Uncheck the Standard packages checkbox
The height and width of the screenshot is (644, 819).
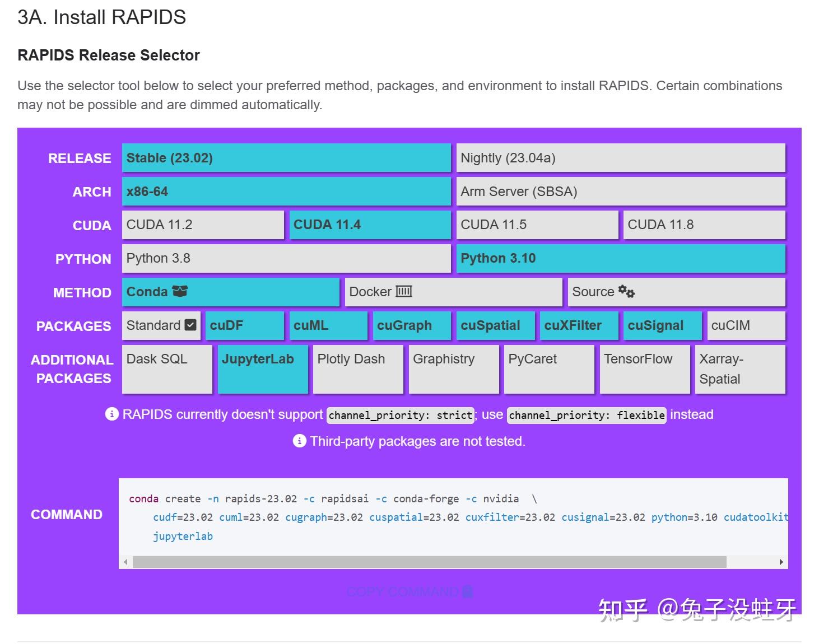(x=189, y=325)
